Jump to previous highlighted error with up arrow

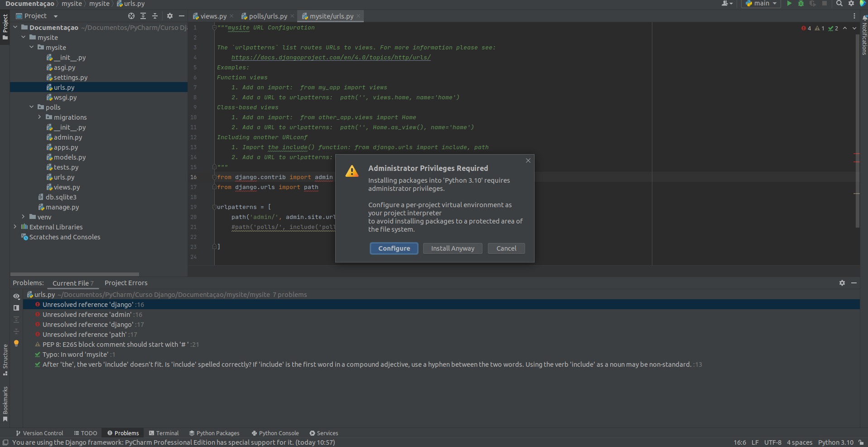(845, 28)
